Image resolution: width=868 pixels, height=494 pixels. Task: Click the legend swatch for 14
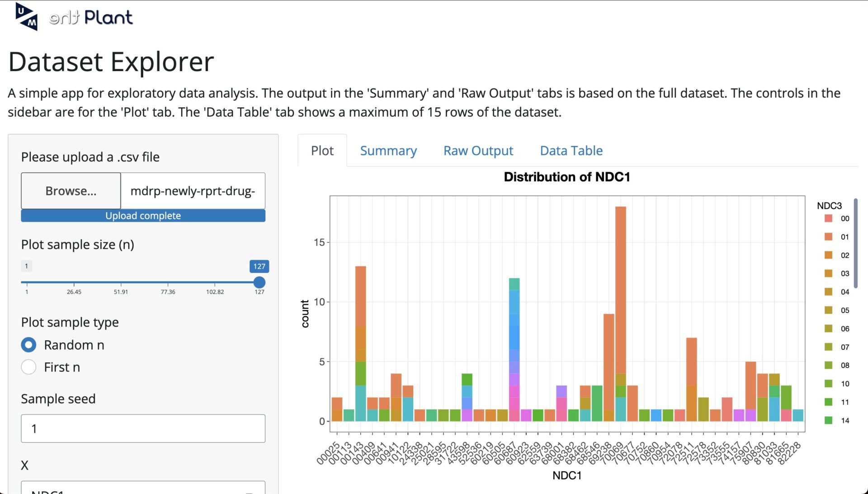[829, 420]
